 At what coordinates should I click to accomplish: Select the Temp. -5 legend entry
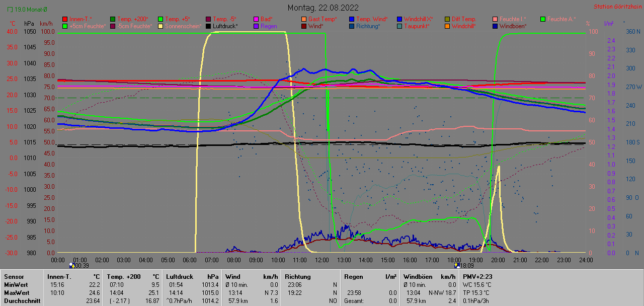click(x=220, y=19)
